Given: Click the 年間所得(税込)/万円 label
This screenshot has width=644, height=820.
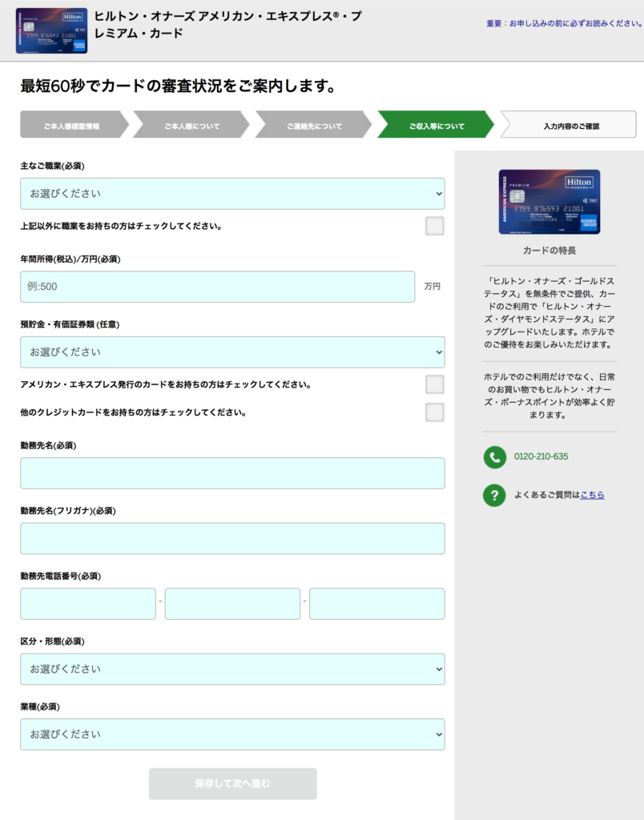Looking at the screenshot, I should [x=70, y=259].
